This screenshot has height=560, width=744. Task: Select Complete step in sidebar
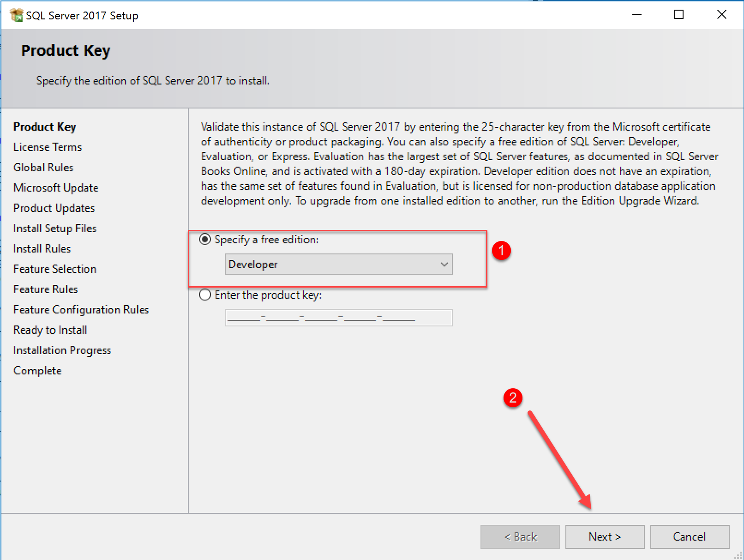coord(37,370)
